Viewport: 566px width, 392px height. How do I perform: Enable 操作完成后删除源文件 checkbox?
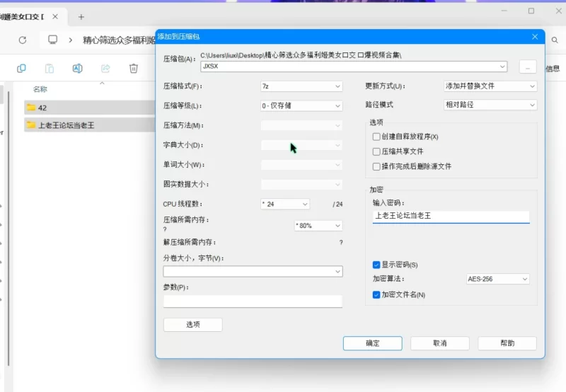(376, 166)
